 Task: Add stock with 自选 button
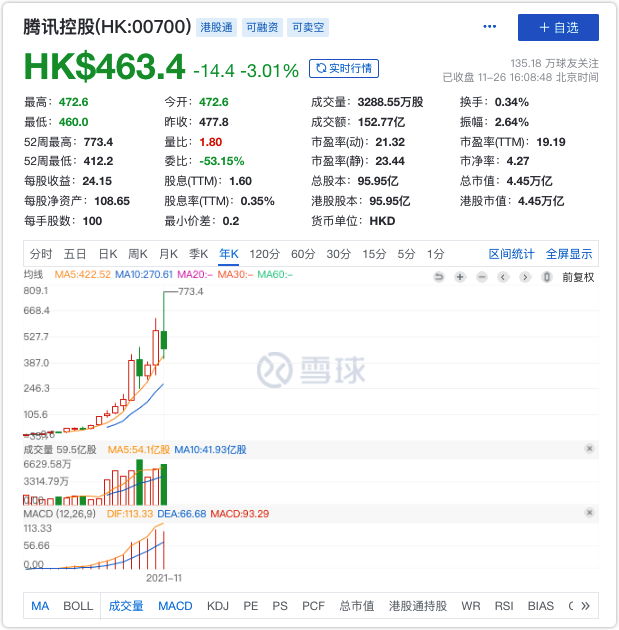(558, 27)
